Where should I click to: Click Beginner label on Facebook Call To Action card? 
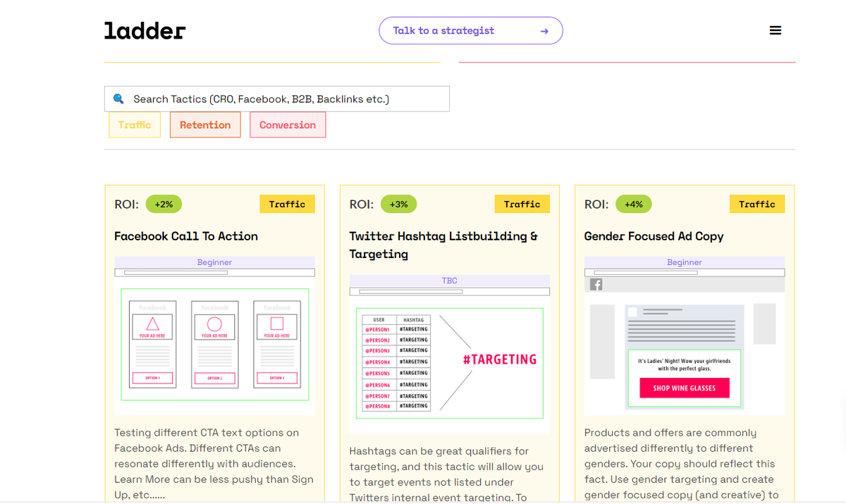pyautogui.click(x=215, y=262)
